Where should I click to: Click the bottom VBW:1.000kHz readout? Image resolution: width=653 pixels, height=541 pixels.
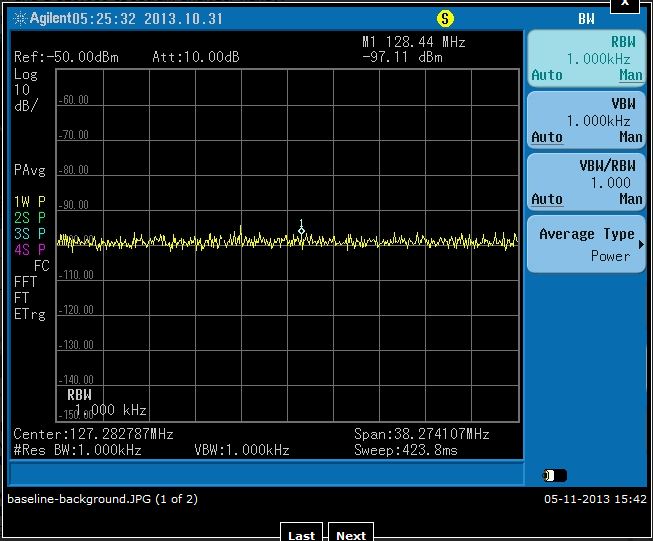click(242, 450)
